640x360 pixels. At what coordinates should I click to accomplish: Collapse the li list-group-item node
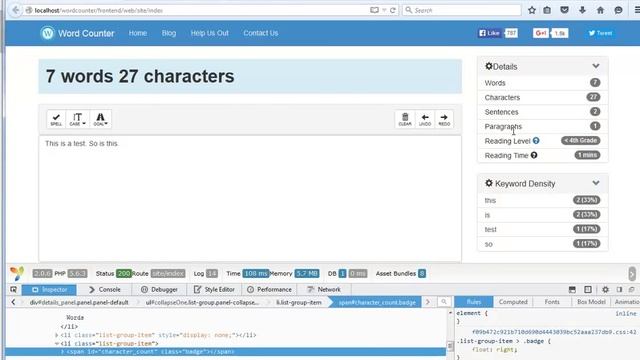[x=57, y=344]
